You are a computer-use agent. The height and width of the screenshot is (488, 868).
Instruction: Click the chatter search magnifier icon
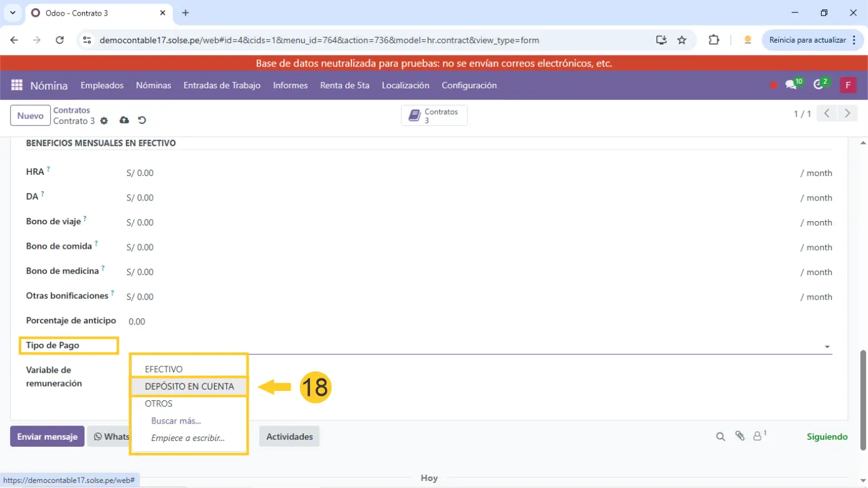720,437
